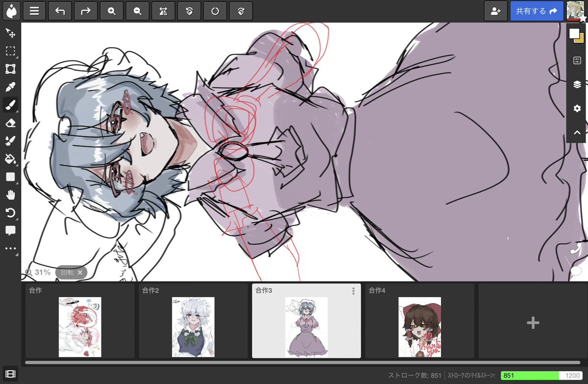Select the rectangular Selection tool
Image resolution: width=588 pixels, height=384 pixels.
(x=10, y=51)
